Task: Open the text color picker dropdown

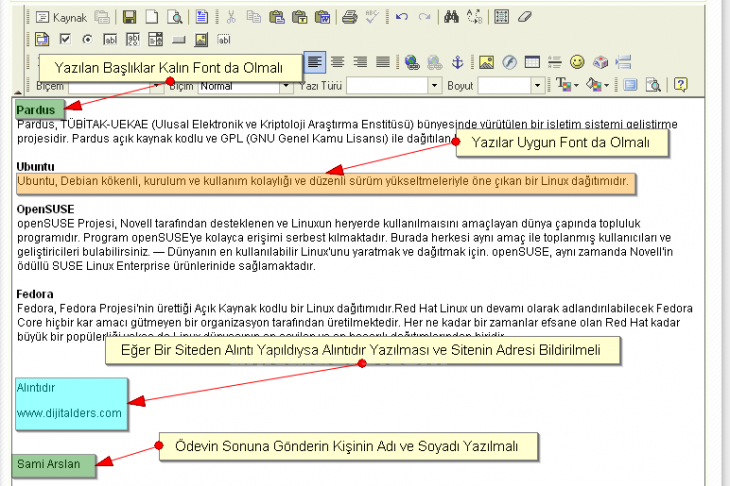Action: pos(568,85)
